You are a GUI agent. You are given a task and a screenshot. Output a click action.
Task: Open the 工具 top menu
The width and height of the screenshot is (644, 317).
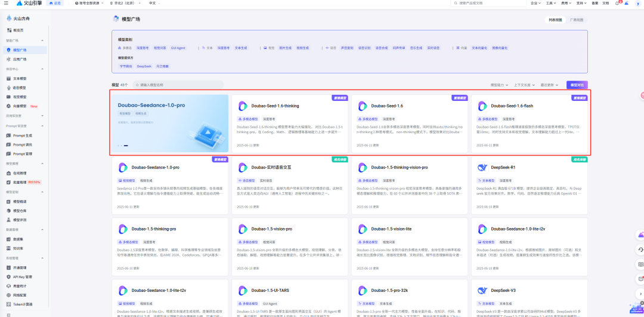pyautogui.click(x=551, y=3)
